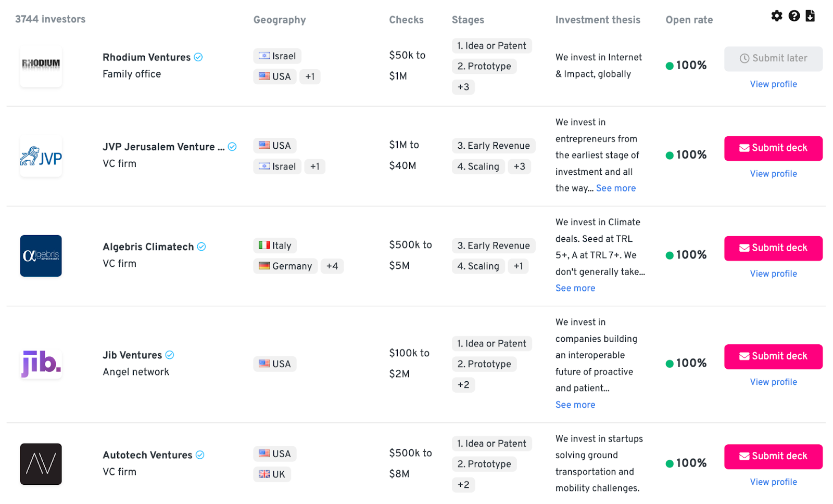Sort by the Open rate column header
Image resolution: width=833 pixels, height=504 pixels.
tap(689, 20)
